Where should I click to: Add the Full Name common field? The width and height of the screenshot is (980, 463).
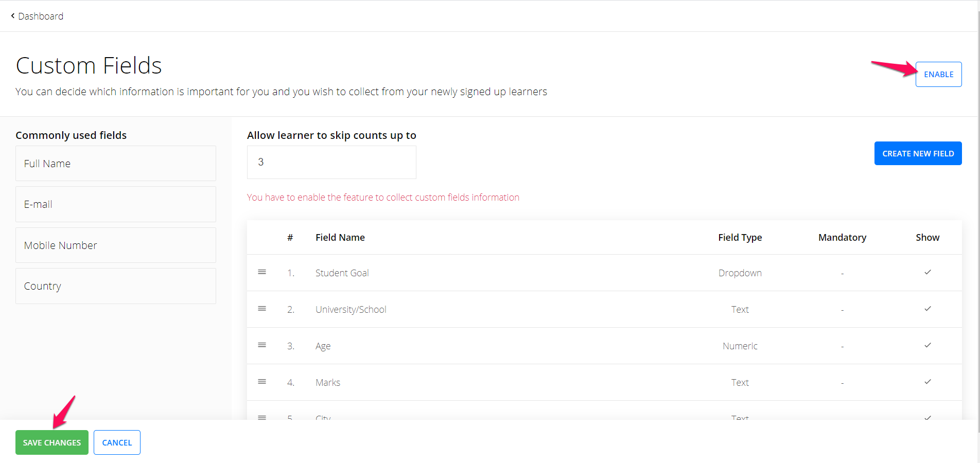click(116, 164)
